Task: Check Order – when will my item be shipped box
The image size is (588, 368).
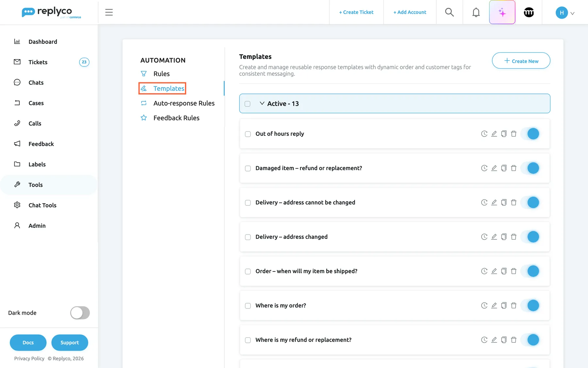Action: point(248,272)
